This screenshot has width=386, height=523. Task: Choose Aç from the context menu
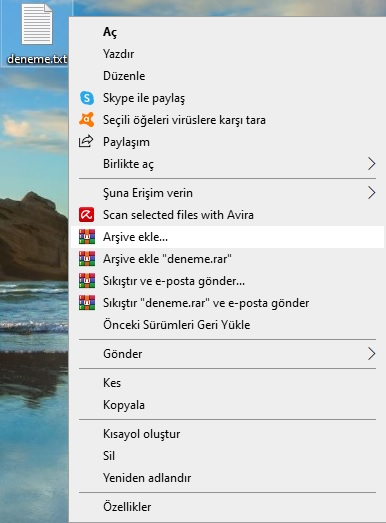coord(227,32)
